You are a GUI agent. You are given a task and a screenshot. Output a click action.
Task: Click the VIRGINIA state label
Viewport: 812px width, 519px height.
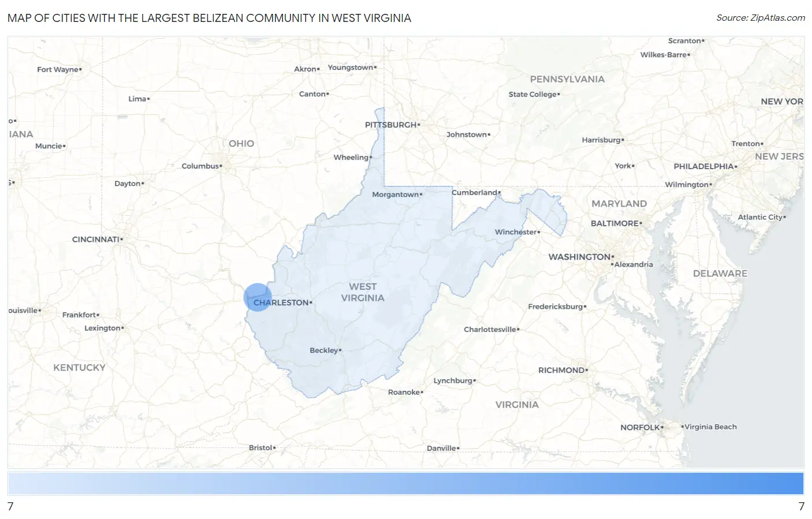[x=517, y=405]
